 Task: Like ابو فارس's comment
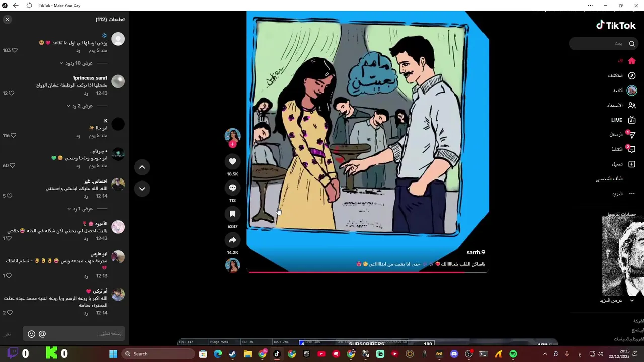click(9, 276)
